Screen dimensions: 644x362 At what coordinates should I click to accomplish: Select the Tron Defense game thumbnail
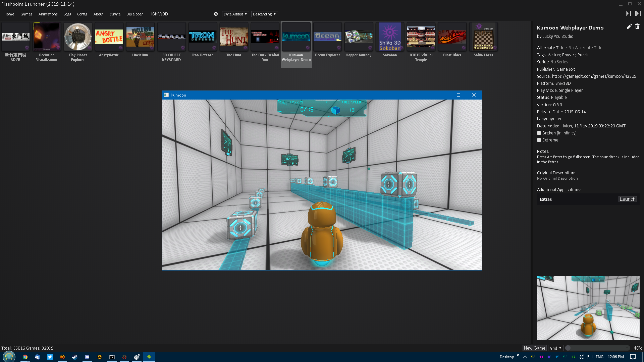(202, 37)
